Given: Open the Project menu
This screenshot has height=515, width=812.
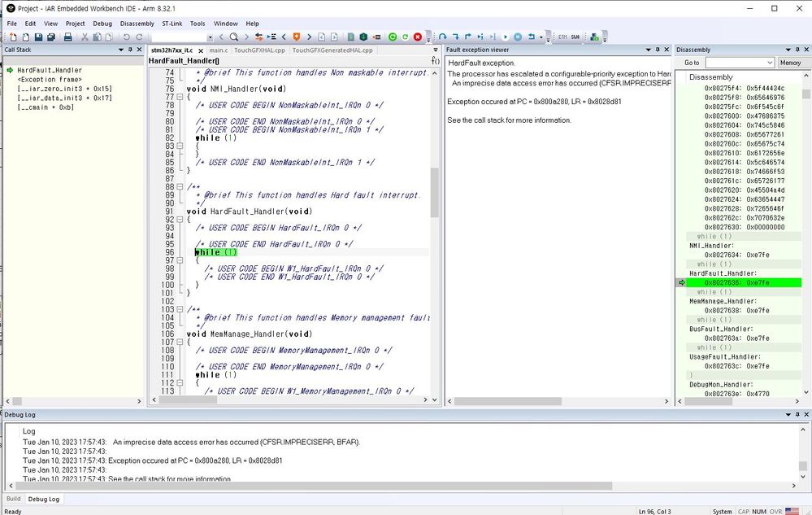Looking at the screenshot, I should 75,24.
